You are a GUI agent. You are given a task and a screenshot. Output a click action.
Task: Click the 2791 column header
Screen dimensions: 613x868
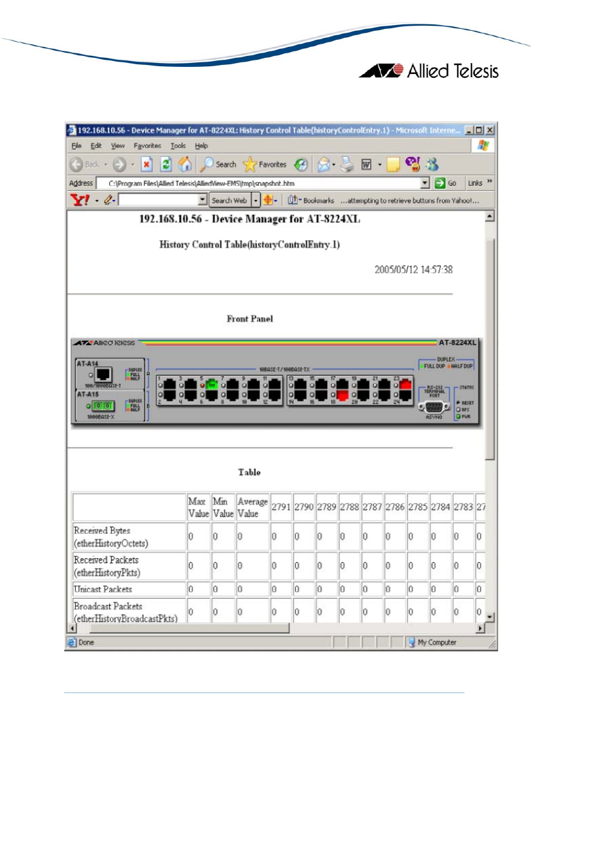(x=281, y=507)
